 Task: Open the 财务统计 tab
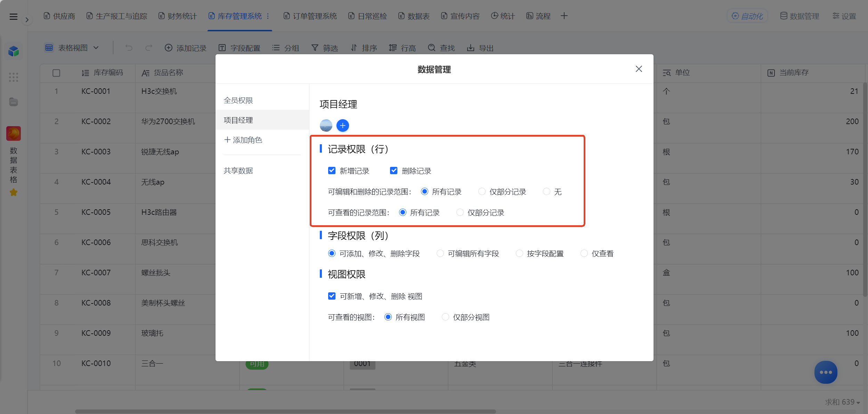coord(177,16)
